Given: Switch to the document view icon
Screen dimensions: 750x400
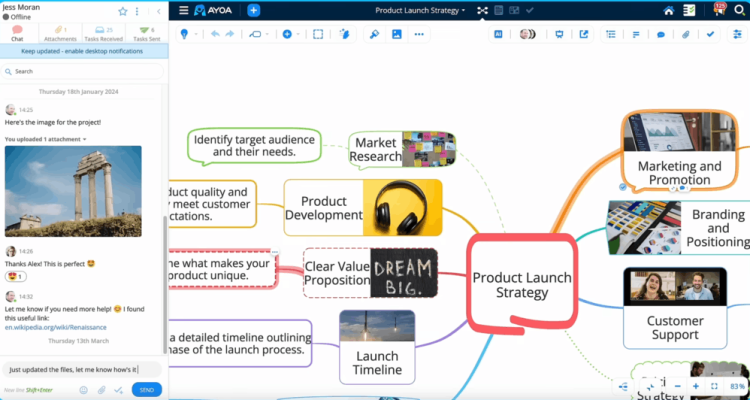Looking at the screenshot, I should coord(498,11).
